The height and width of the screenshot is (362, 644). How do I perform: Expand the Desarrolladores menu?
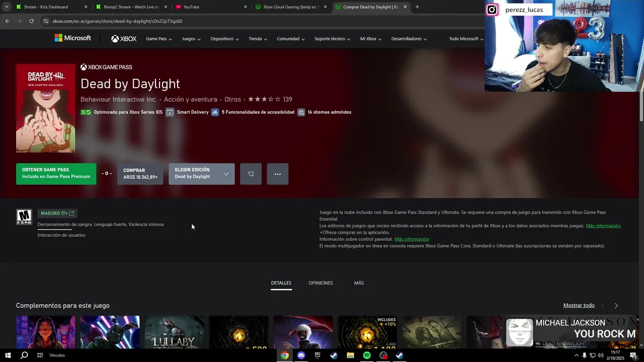pyautogui.click(x=409, y=39)
